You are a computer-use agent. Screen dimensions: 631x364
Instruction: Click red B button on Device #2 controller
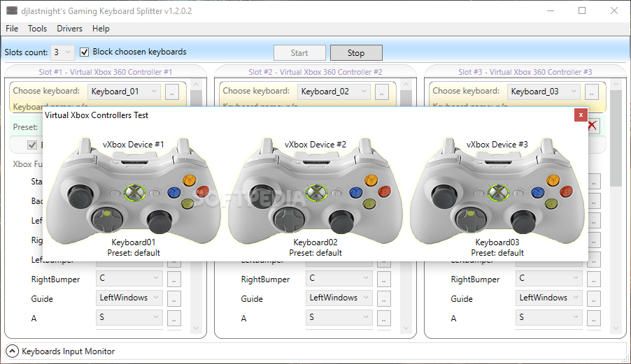pos(384,191)
